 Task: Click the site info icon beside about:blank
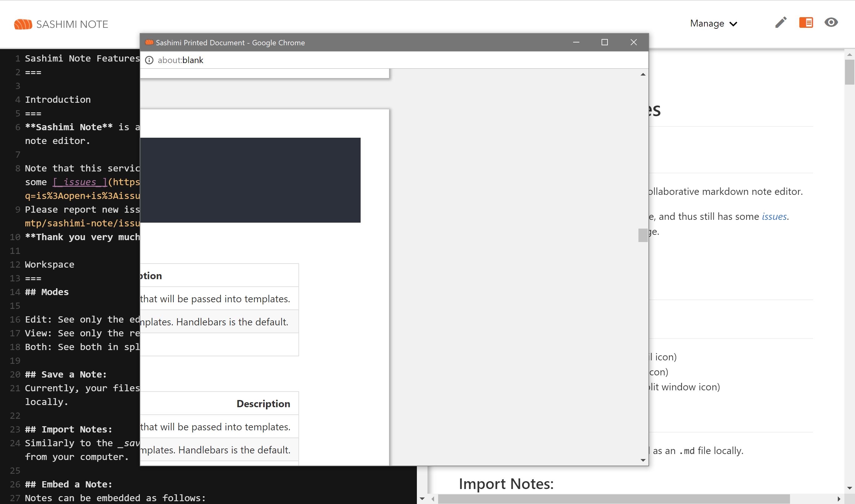click(x=149, y=60)
